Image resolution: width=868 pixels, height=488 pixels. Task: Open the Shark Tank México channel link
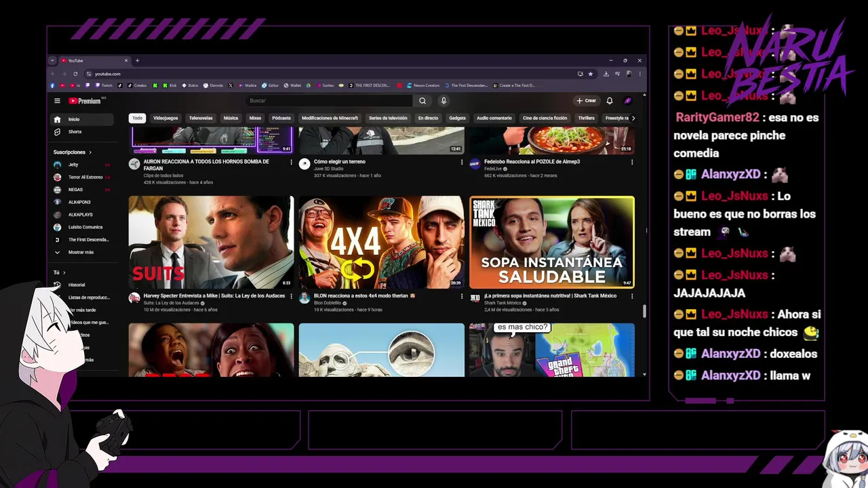(x=502, y=303)
